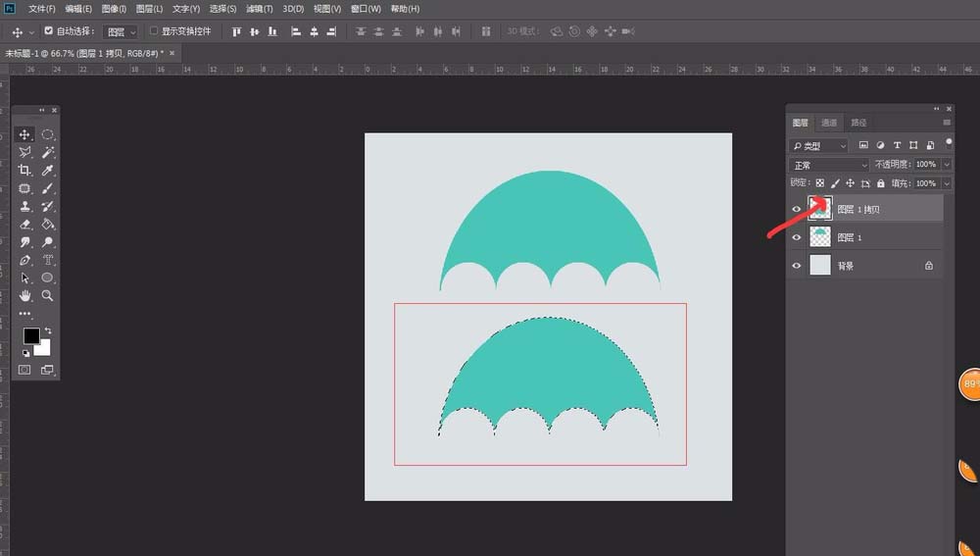Choose the Eraser tool
The height and width of the screenshot is (556, 980).
(x=25, y=225)
